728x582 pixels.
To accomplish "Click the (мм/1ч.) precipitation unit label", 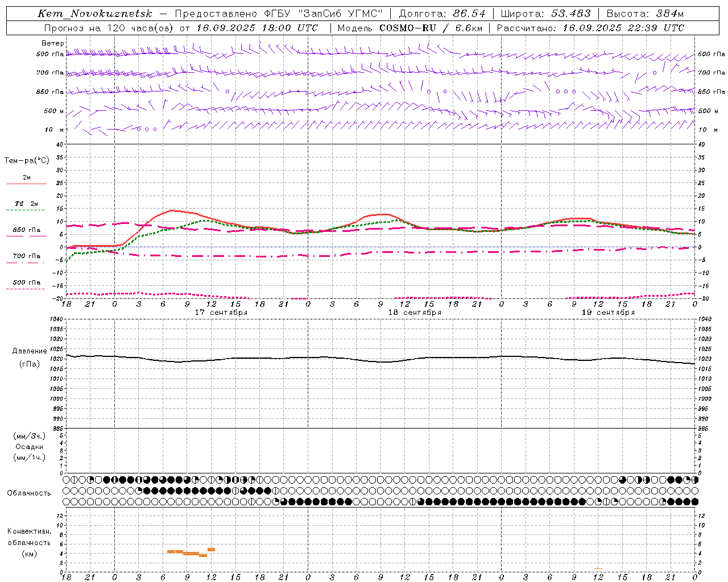I will point(30,458).
